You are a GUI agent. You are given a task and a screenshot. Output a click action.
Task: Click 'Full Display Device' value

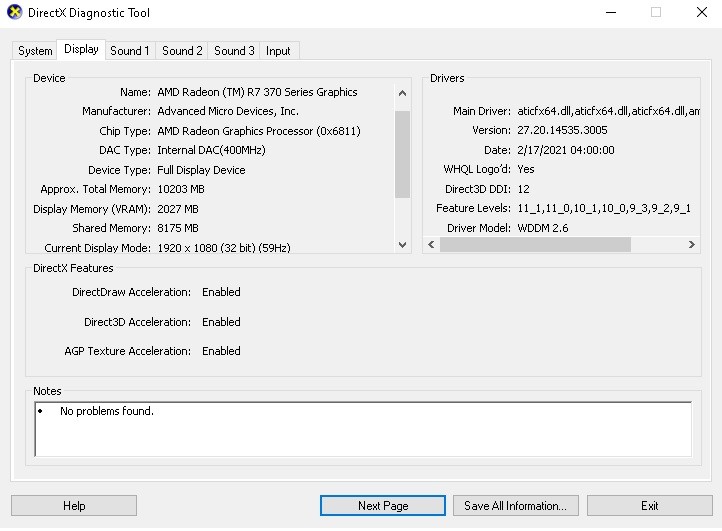[201, 170]
